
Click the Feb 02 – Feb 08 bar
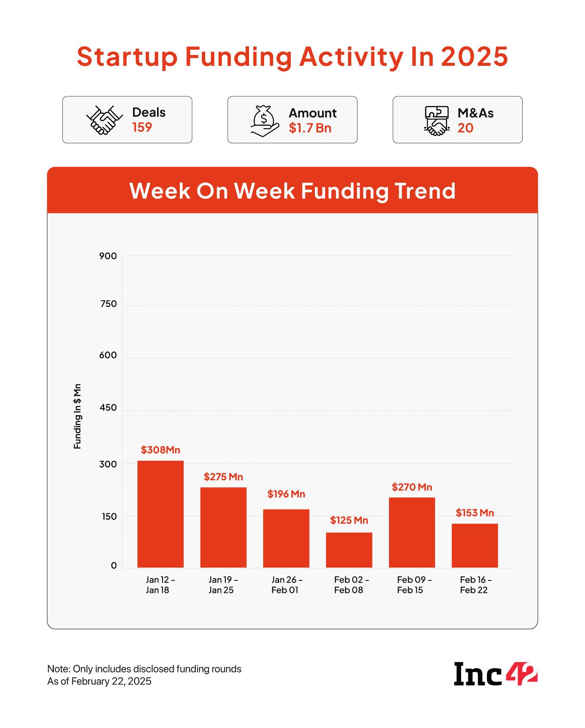(x=349, y=550)
